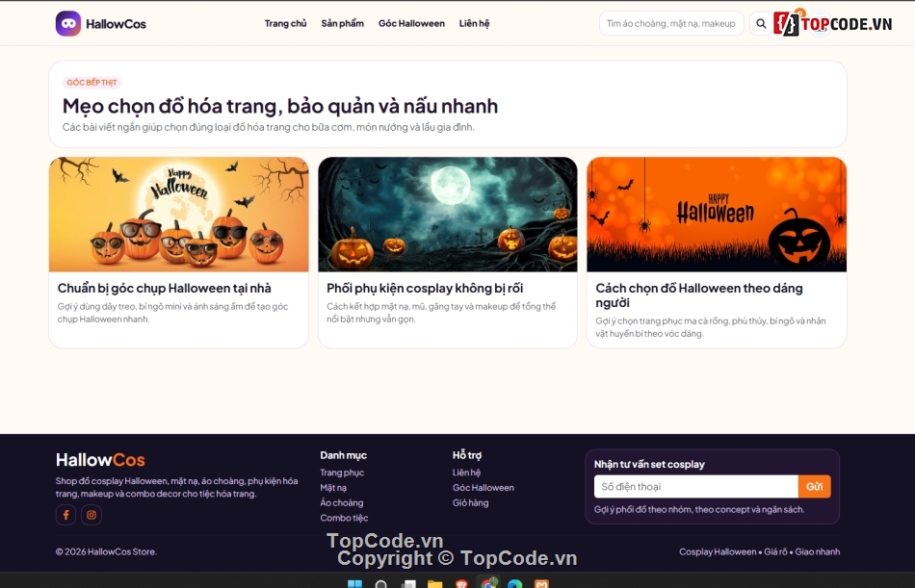The image size is (915, 588).
Task: Focus the header product search field
Action: [x=671, y=23]
